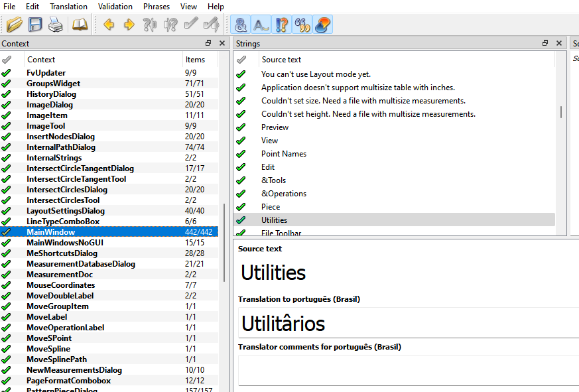Toggle ending punctuation validation (!? icon)
Screen dimensions: 579x392
point(282,25)
